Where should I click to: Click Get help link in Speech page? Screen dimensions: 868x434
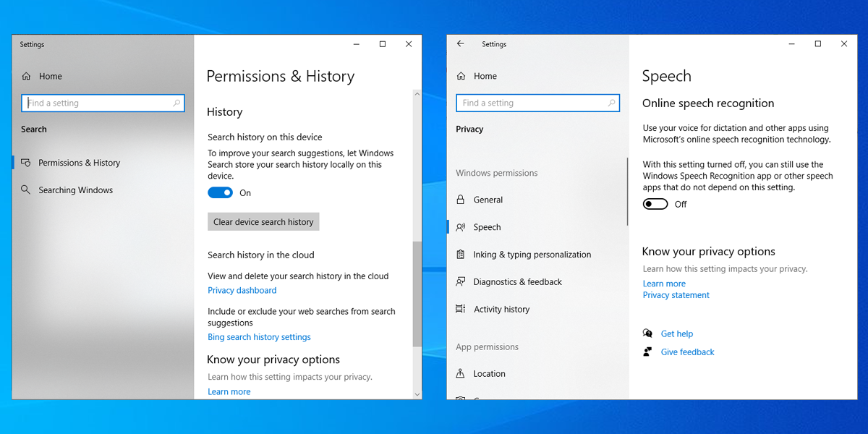(x=676, y=334)
